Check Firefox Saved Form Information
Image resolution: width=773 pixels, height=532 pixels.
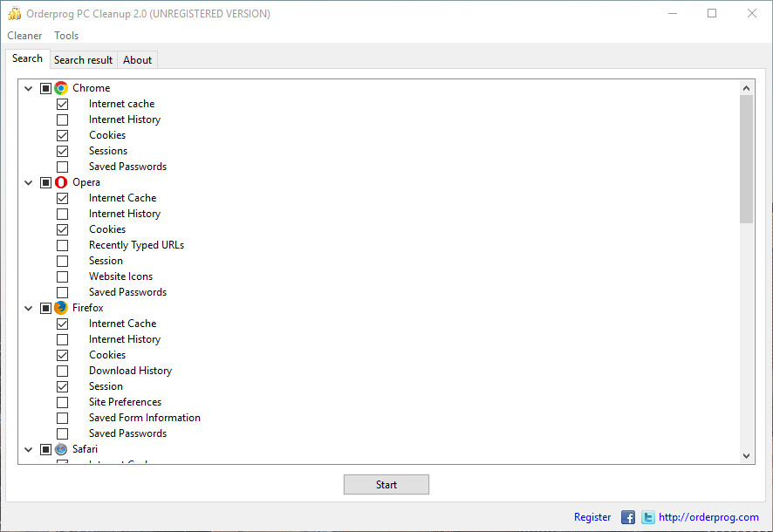coord(62,419)
